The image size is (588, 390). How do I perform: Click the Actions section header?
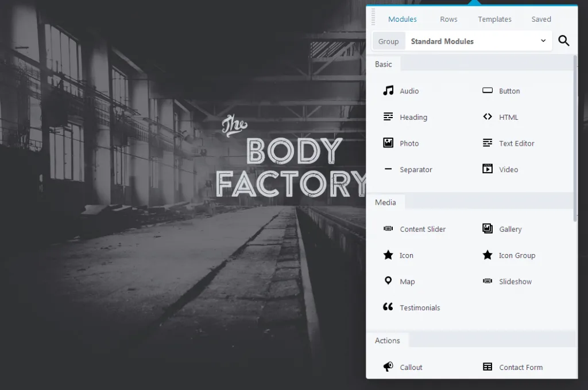388,341
